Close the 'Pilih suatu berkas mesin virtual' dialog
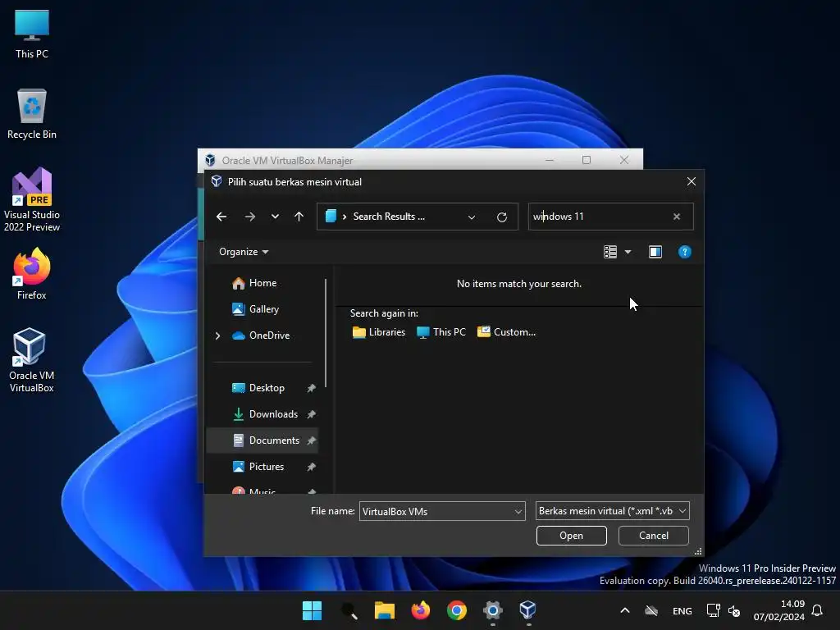 691,181
